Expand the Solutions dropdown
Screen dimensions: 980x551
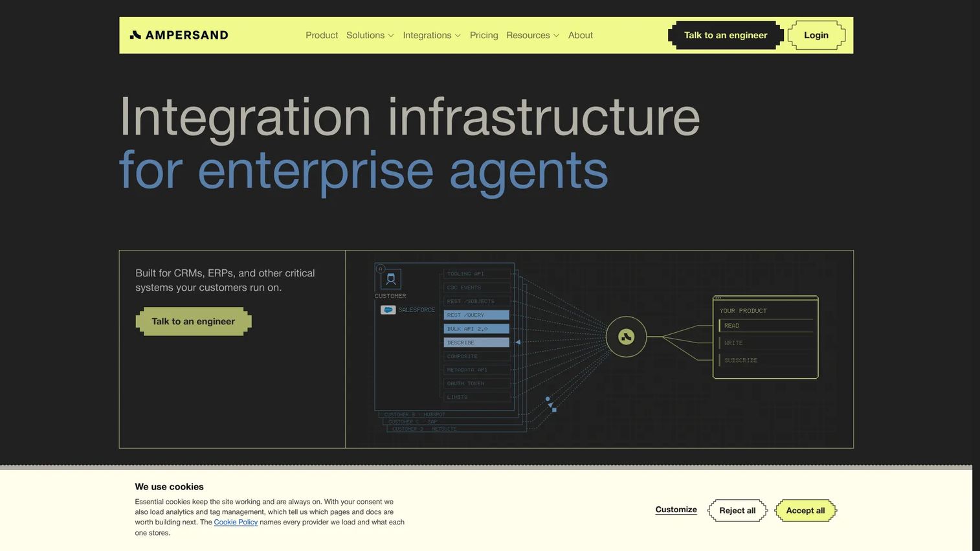pyautogui.click(x=370, y=35)
